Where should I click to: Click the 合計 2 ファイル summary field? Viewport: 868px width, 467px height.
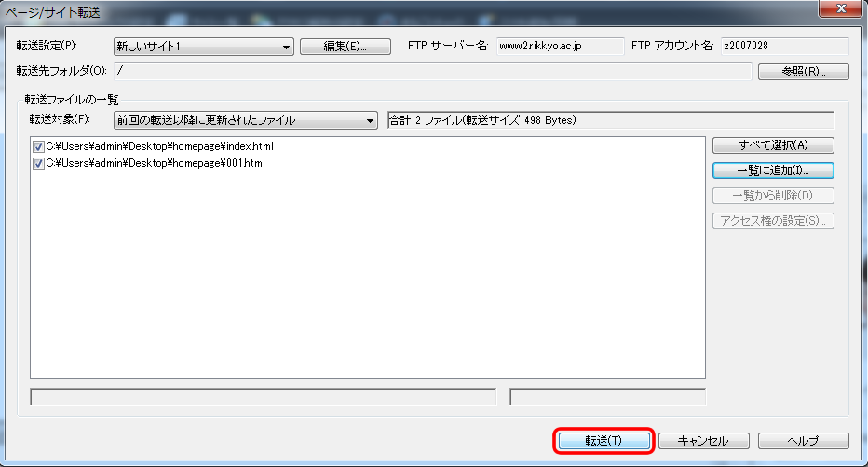coord(611,120)
